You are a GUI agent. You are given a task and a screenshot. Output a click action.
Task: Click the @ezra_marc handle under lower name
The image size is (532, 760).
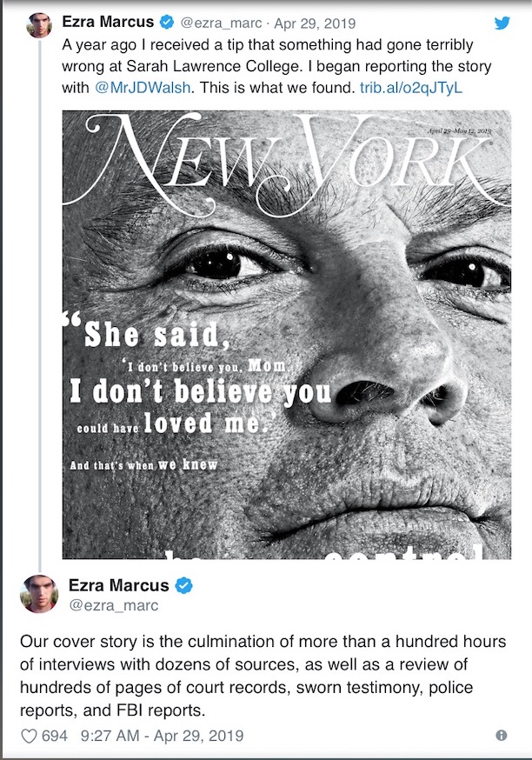point(113,605)
